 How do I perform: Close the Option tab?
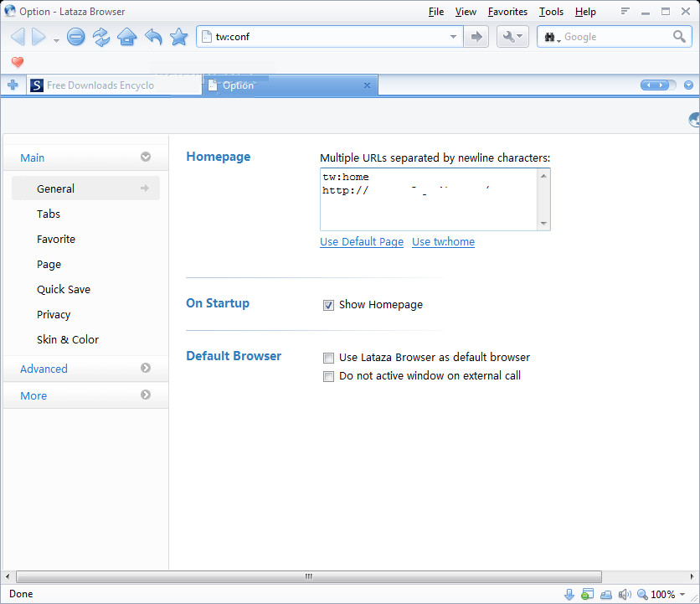[x=367, y=85]
